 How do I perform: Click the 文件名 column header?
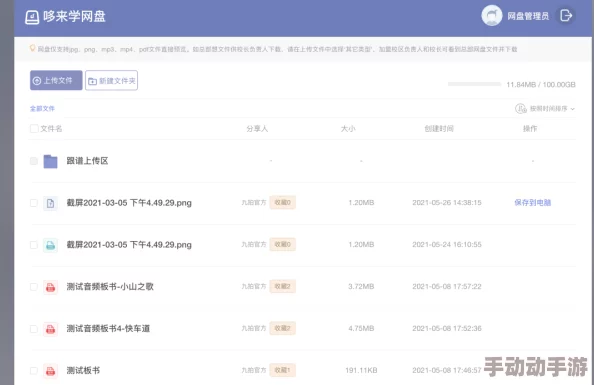pyautogui.click(x=51, y=128)
